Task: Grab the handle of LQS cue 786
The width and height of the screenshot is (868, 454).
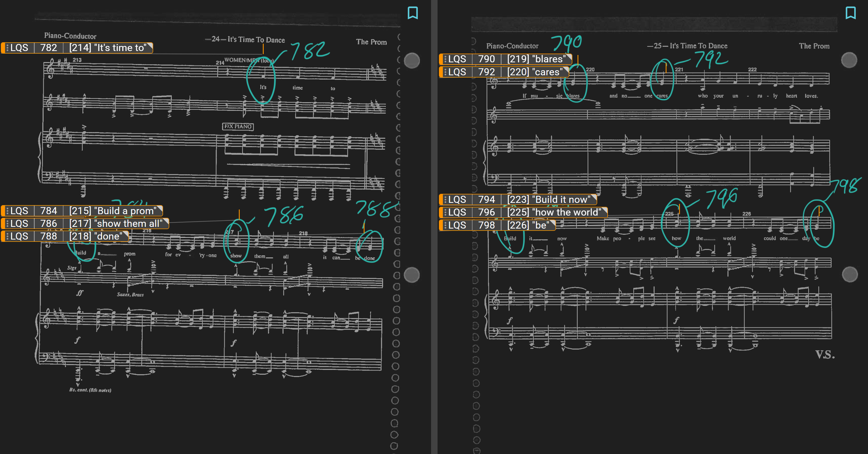Action: 7,224
